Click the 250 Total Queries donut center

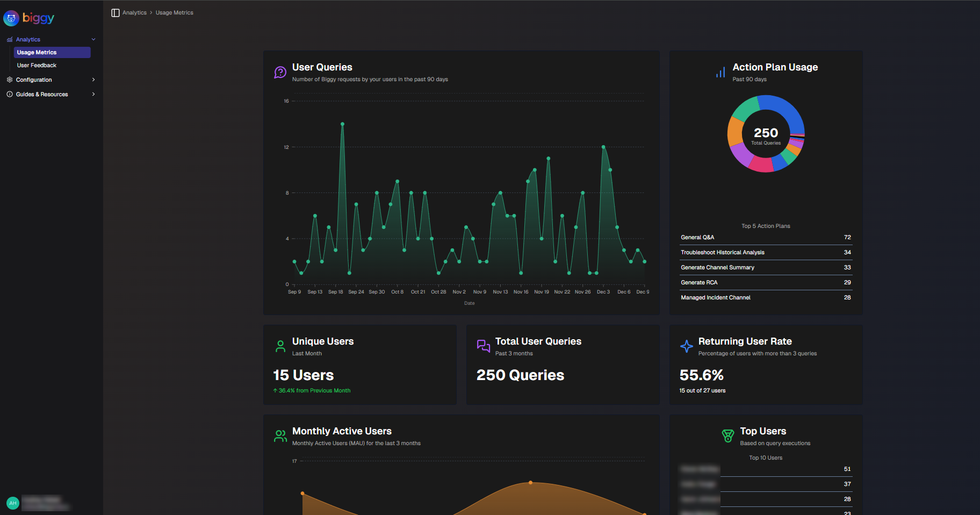pos(766,135)
